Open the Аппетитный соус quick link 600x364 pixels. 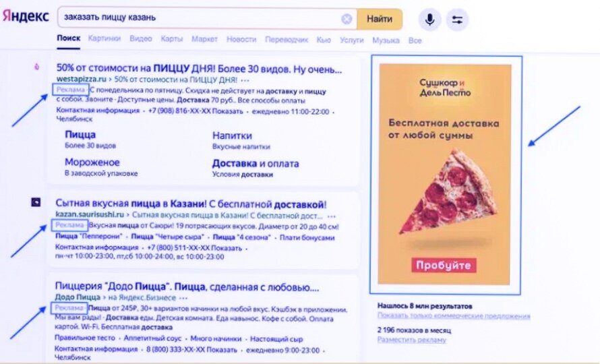pos(152,338)
